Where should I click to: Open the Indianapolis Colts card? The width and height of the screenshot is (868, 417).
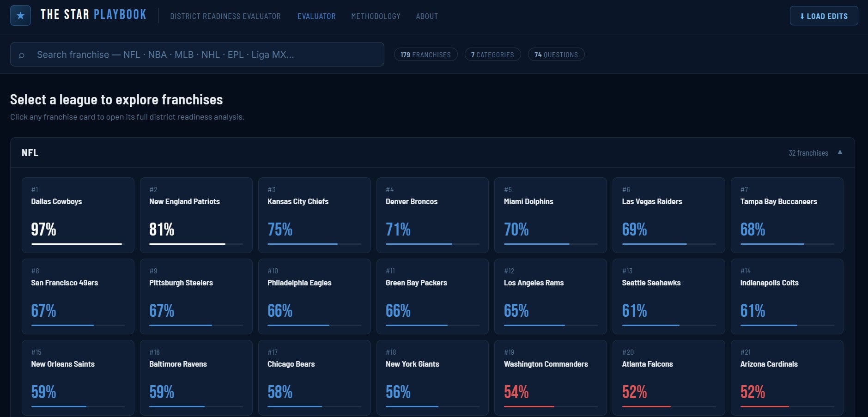tap(787, 296)
